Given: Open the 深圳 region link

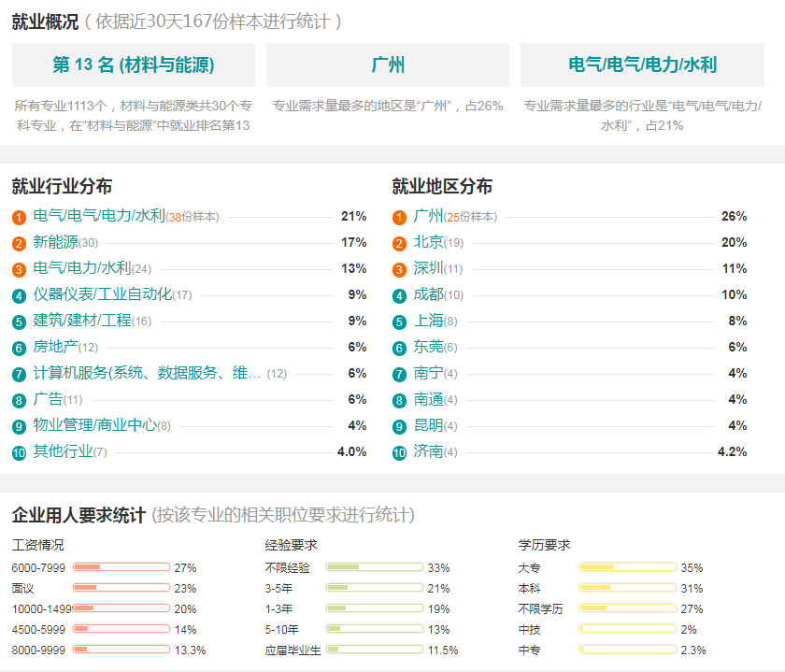Looking at the screenshot, I should click(429, 268).
